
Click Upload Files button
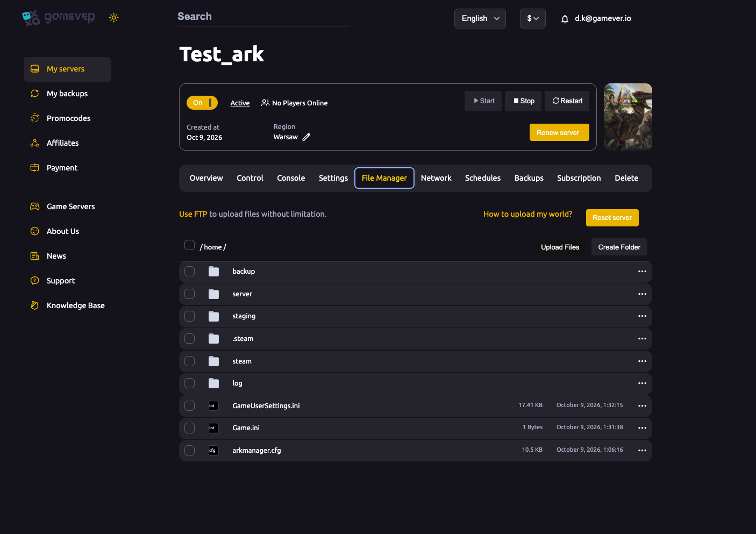pyautogui.click(x=560, y=247)
